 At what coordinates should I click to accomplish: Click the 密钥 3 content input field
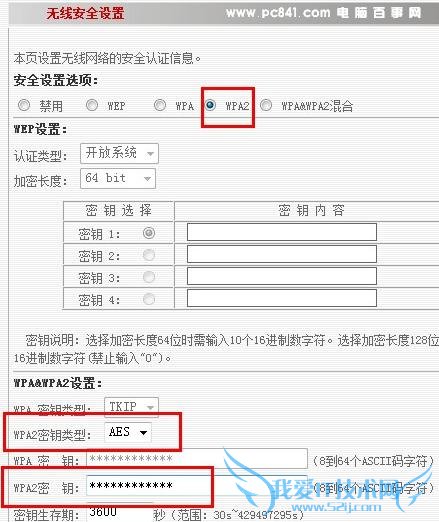pos(282,276)
